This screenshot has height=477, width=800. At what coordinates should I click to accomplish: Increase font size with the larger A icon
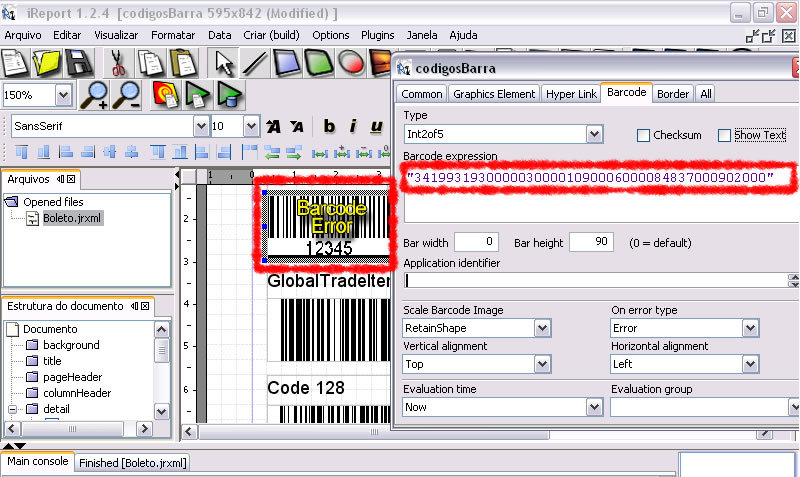(x=273, y=126)
